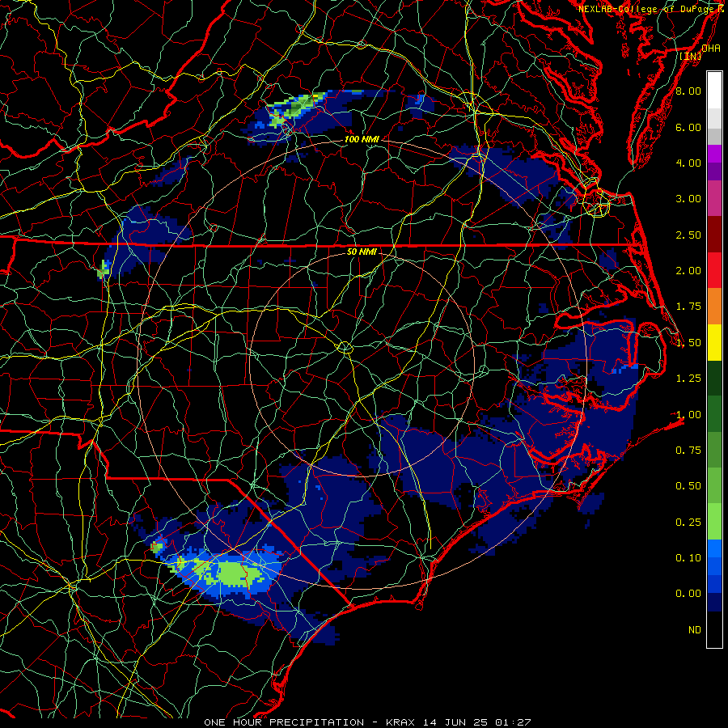Click the ND legend label
Screen dimensions: 728x728
(x=695, y=630)
